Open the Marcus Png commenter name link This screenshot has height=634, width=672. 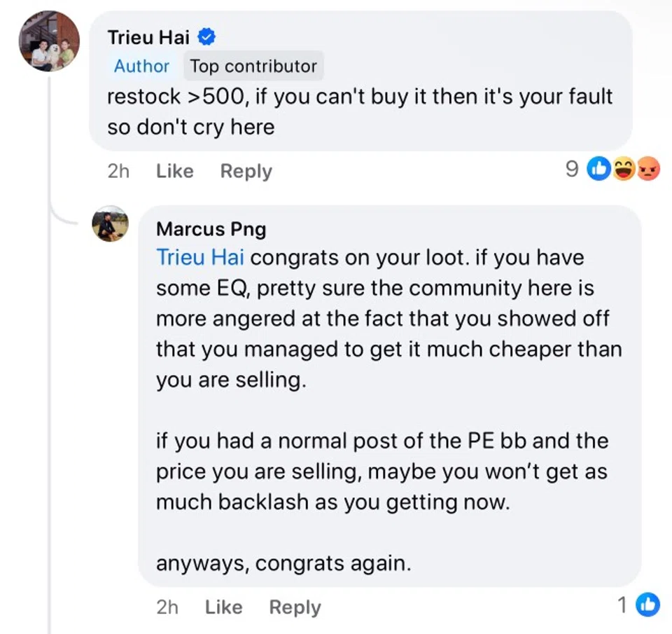211,228
